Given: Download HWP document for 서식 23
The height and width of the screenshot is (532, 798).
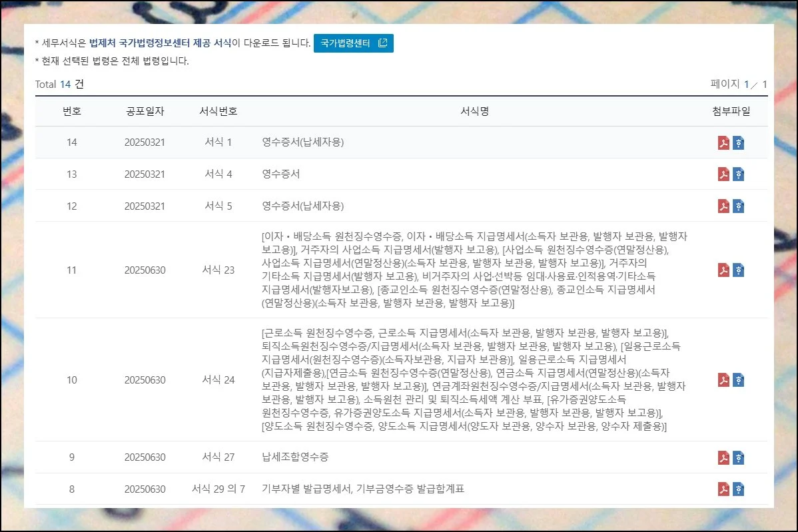Looking at the screenshot, I should pyautogui.click(x=738, y=270).
